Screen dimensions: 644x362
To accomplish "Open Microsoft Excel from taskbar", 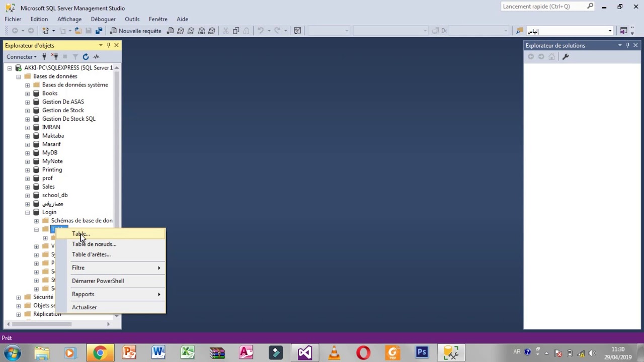I will click(188, 352).
